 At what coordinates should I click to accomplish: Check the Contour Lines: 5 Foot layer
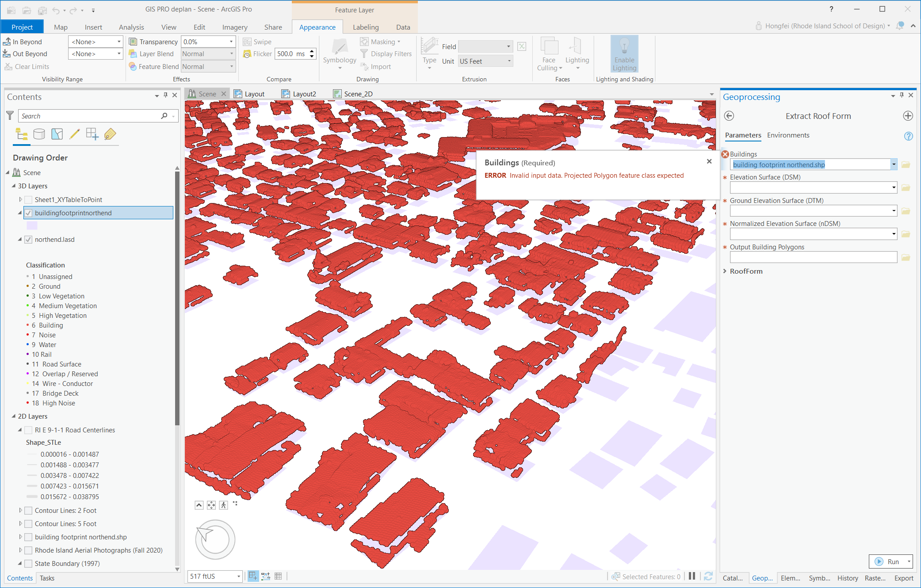(28, 524)
